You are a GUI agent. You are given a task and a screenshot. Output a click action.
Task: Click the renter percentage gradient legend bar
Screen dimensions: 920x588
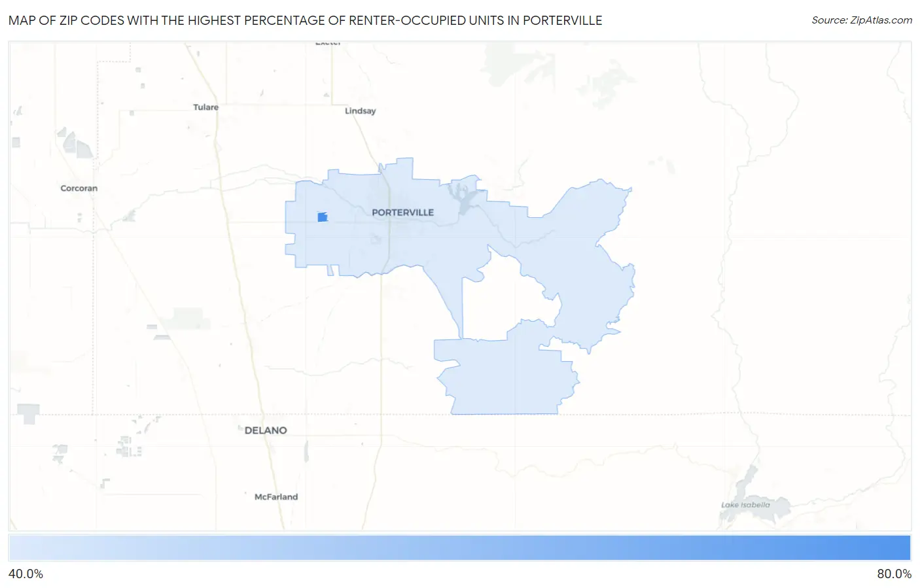coord(459,548)
